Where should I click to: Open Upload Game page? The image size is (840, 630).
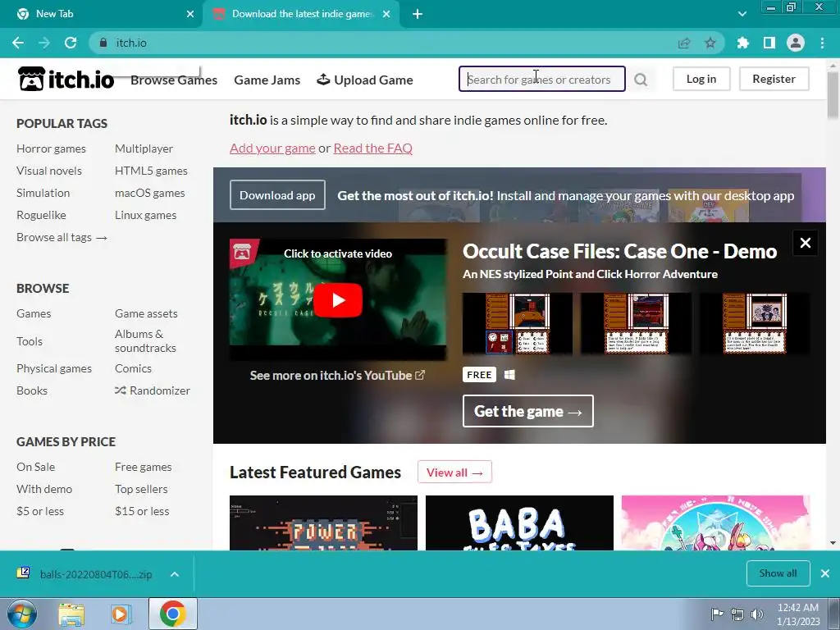pos(365,80)
